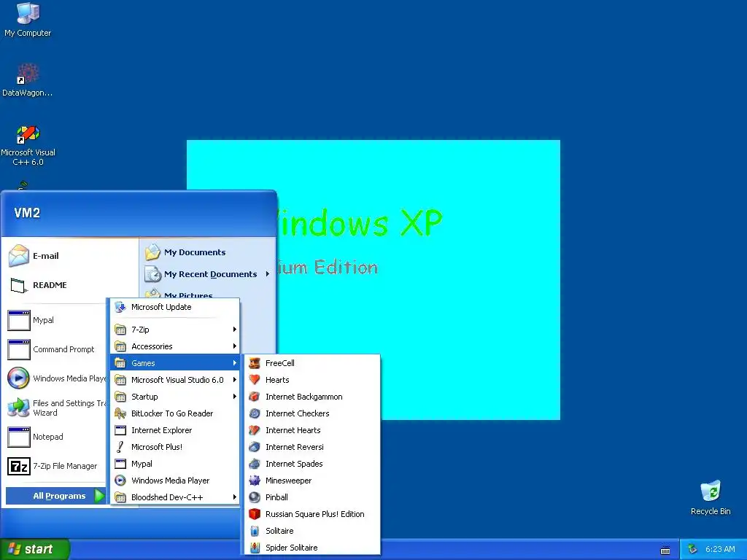Open Windows Media Player in left pane
747x560 pixels.
(x=56, y=378)
